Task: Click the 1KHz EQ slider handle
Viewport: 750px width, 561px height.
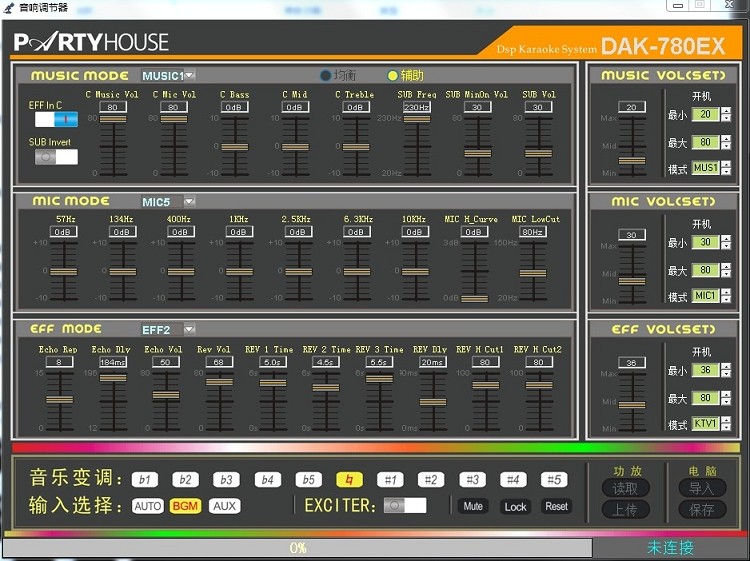Action: point(239,272)
